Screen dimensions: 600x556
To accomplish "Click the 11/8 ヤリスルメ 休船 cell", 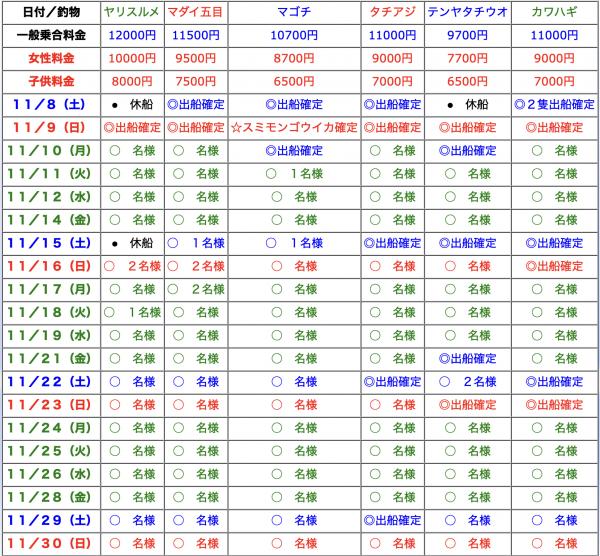I will coord(132,104).
